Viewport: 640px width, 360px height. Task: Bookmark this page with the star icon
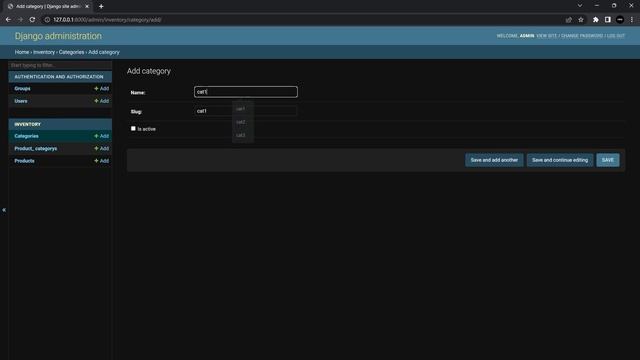coord(581,20)
